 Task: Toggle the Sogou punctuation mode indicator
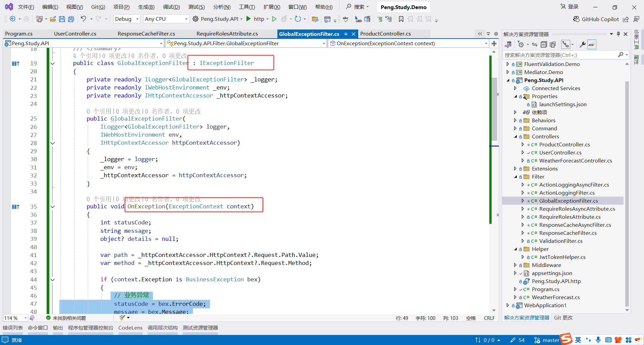coord(589,340)
